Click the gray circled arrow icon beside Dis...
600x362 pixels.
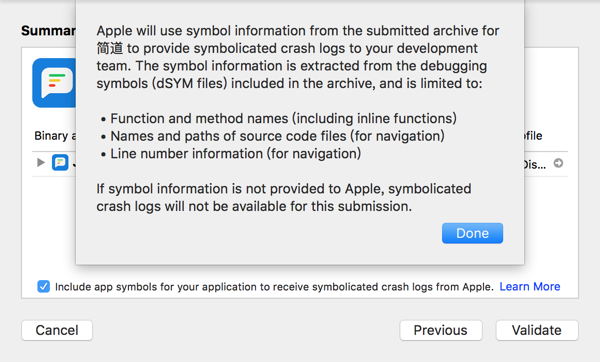pyautogui.click(x=558, y=163)
